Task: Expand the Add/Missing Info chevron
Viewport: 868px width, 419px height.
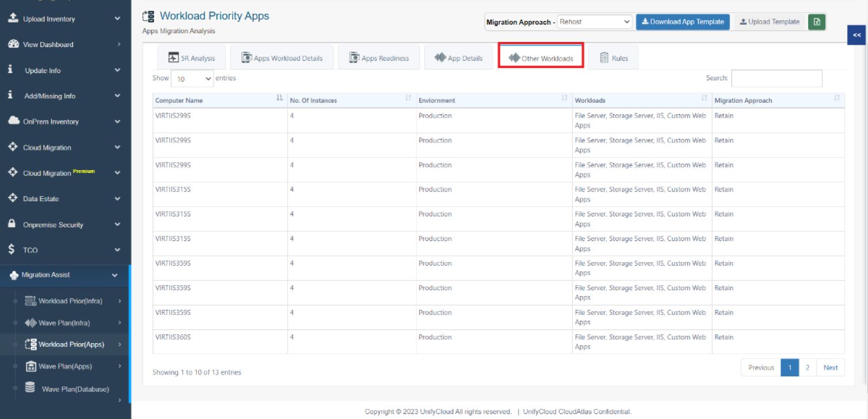Action: [x=117, y=96]
